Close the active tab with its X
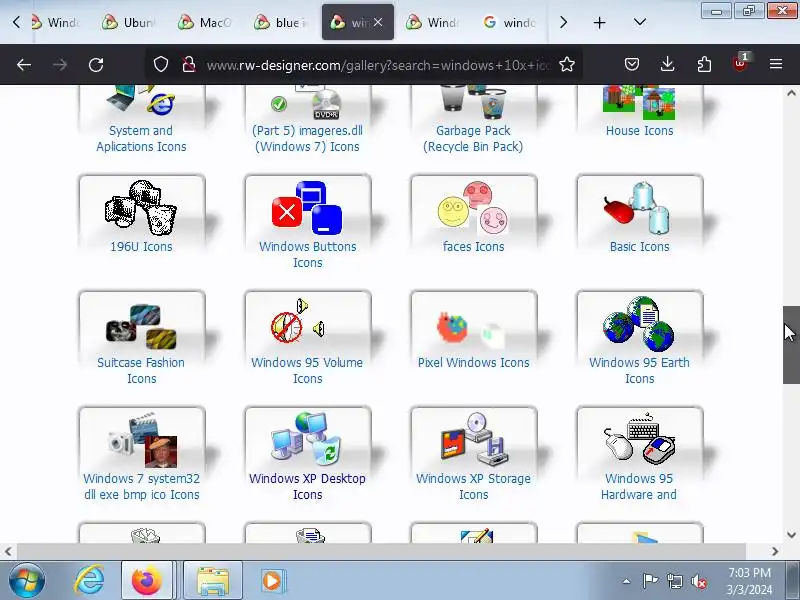 coord(378,22)
